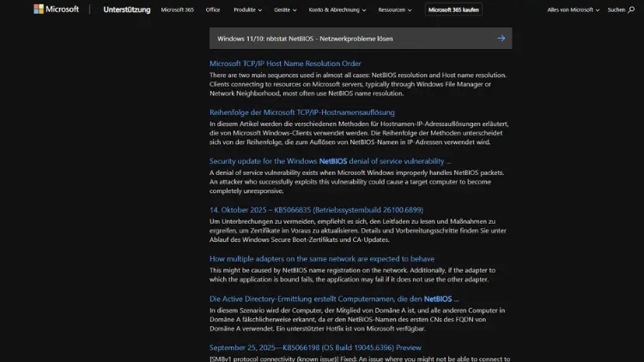The width and height of the screenshot is (644, 362).
Task: Open the Unterstützung home link
Action: point(126,10)
